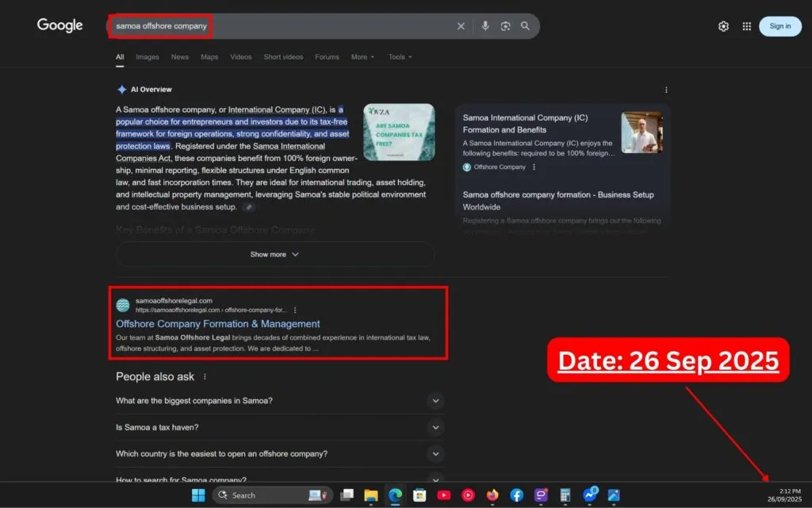Click the magnifying glass search icon
Image resolution: width=812 pixels, height=508 pixels.
point(525,26)
